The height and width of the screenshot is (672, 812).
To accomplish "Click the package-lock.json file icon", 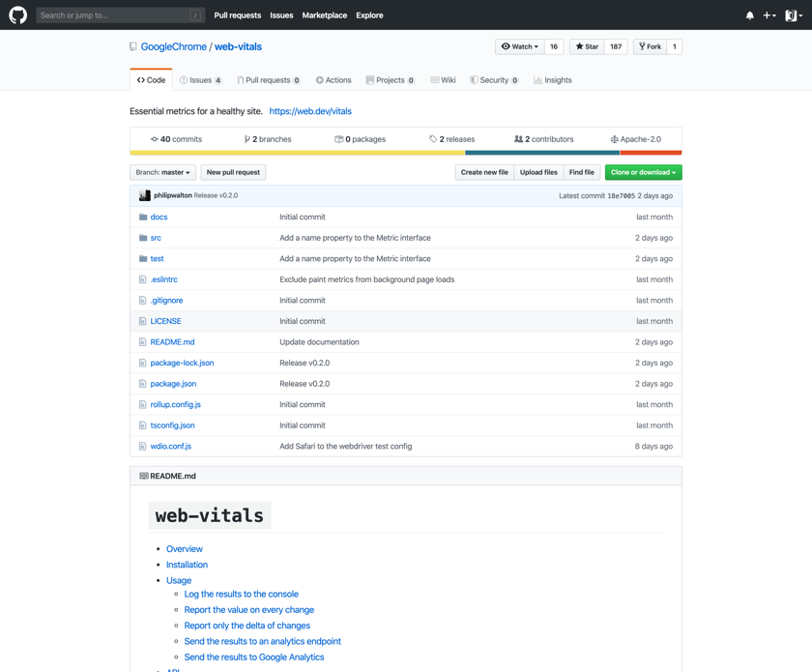I will (x=142, y=363).
